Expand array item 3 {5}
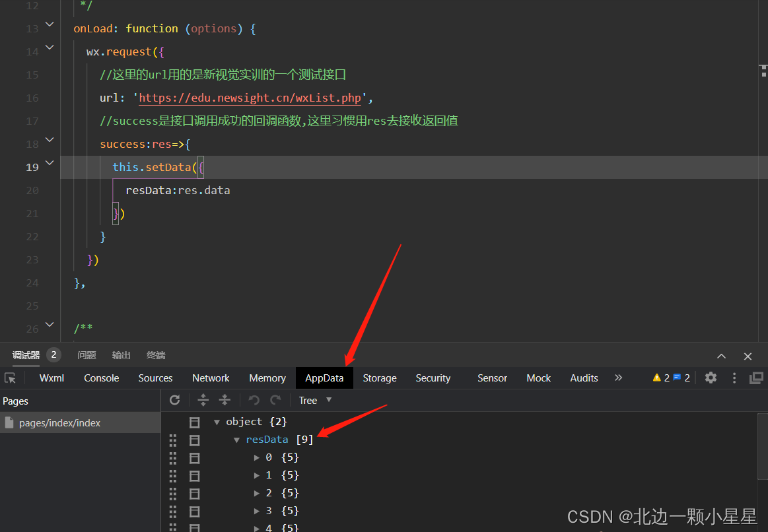768x532 pixels. point(257,511)
